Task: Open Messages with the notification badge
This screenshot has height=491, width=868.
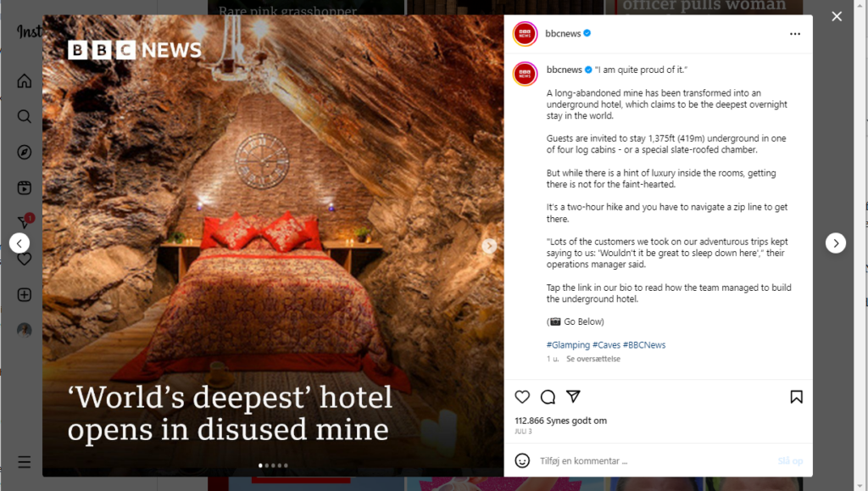Action: 25,222
